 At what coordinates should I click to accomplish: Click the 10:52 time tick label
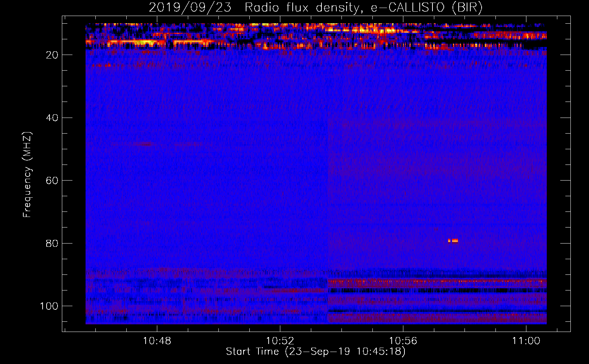280,341
